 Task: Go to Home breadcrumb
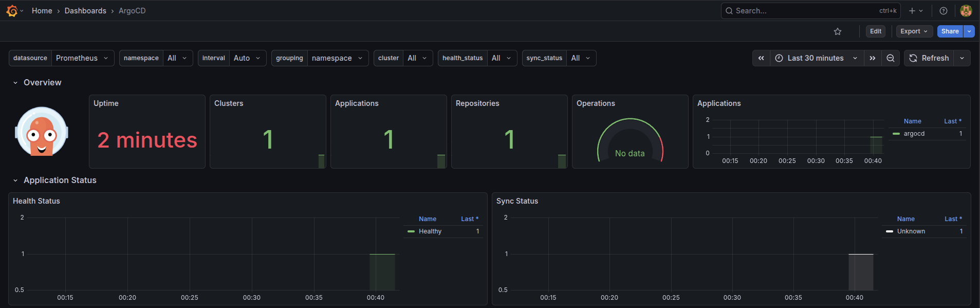pos(42,11)
